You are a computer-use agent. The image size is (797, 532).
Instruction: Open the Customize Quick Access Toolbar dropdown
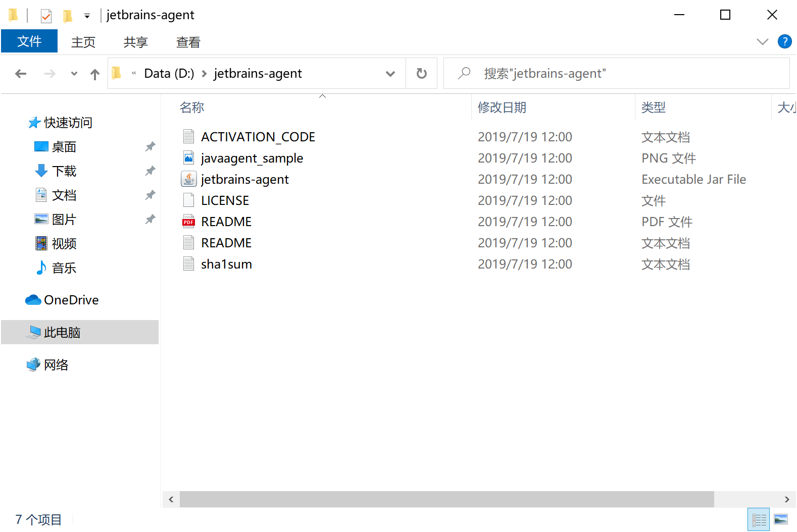(x=87, y=16)
